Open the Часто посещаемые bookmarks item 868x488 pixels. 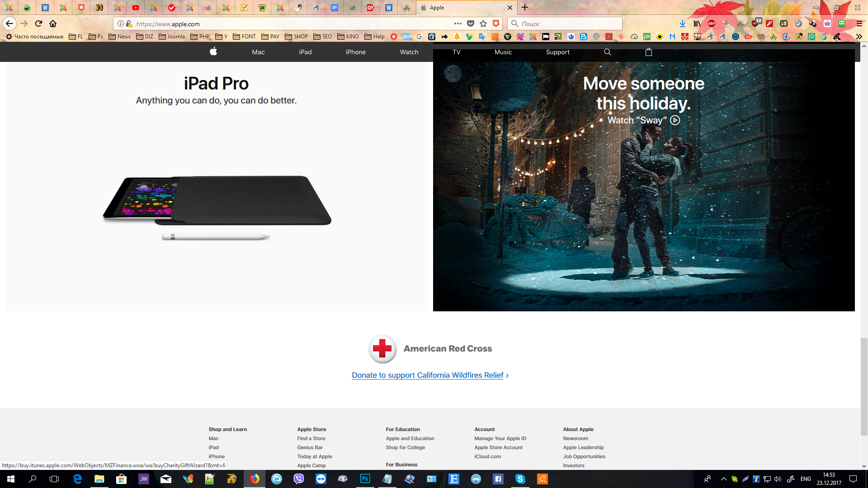(x=34, y=37)
